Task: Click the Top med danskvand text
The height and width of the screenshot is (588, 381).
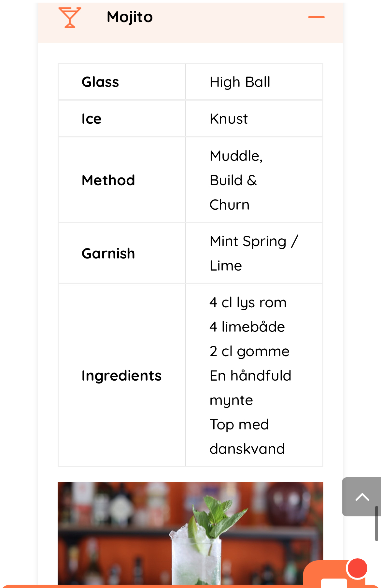Action: (x=247, y=437)
